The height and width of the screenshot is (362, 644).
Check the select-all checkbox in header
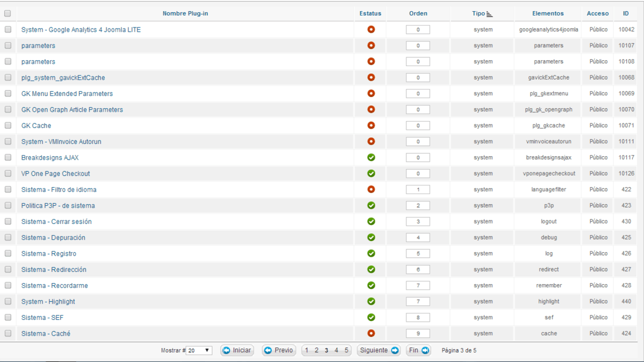coord(8,13)
